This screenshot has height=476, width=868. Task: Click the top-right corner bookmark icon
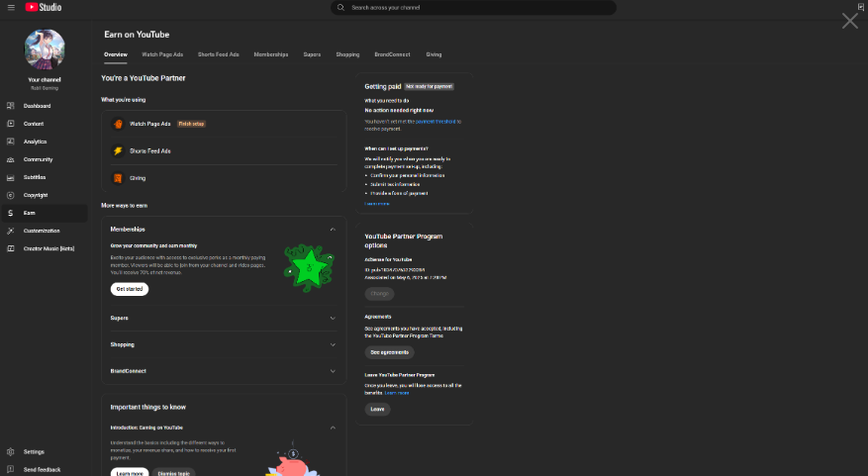click(x=861, y=7)
